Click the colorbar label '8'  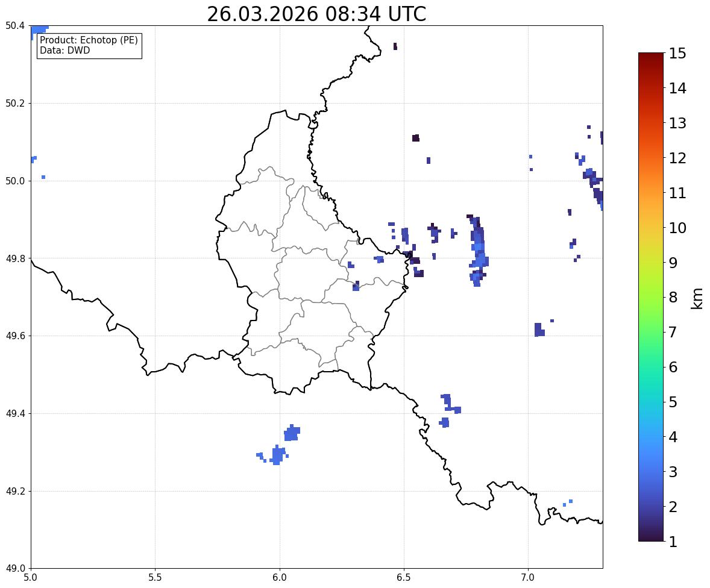673,298
